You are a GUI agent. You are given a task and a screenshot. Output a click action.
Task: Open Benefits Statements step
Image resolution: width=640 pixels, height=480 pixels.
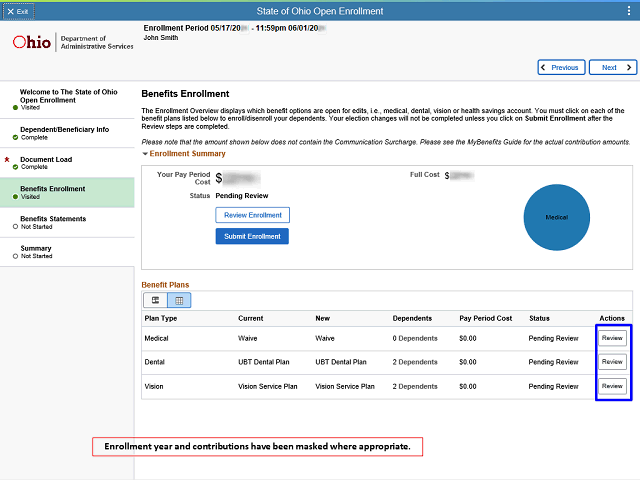pyautogui.click(x=67, y=222)
